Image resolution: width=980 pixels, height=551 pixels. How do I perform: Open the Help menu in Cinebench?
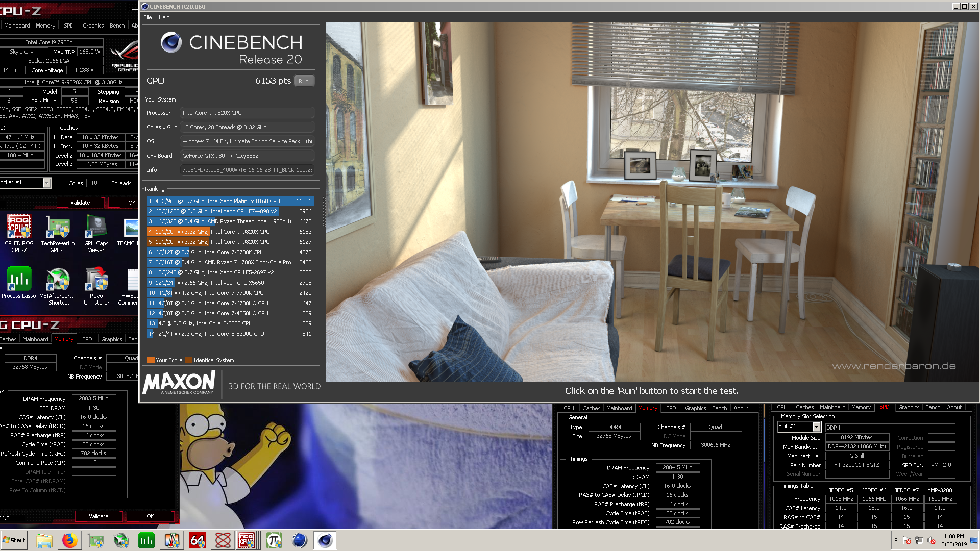(164, 17)
